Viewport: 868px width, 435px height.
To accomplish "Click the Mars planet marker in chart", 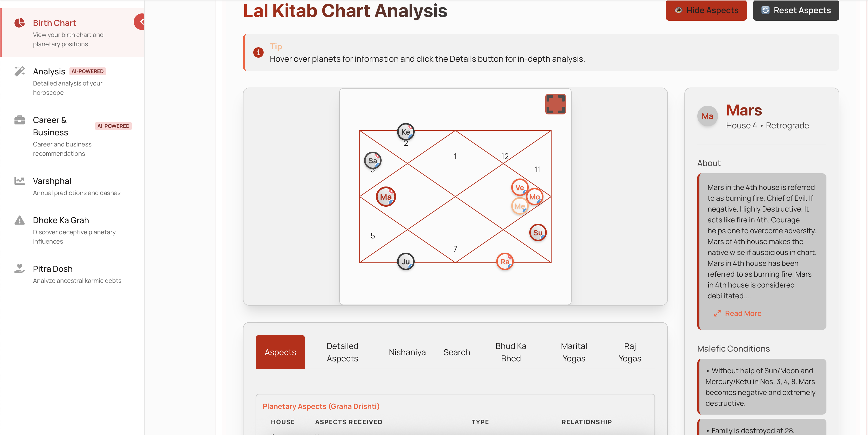I will pos(385,197).
